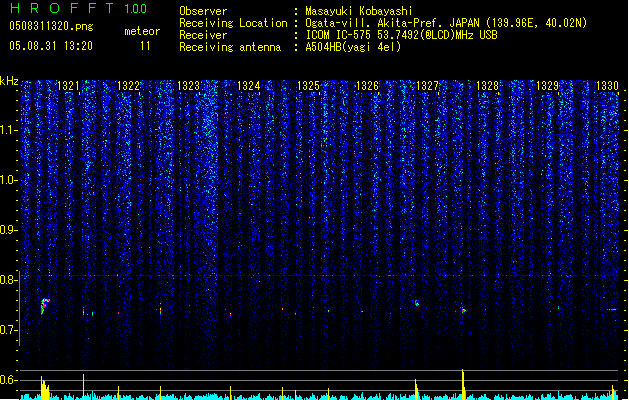Click the meteor count value 11
The width and height of the screenshot is (629, 400).
pos(145,46)
